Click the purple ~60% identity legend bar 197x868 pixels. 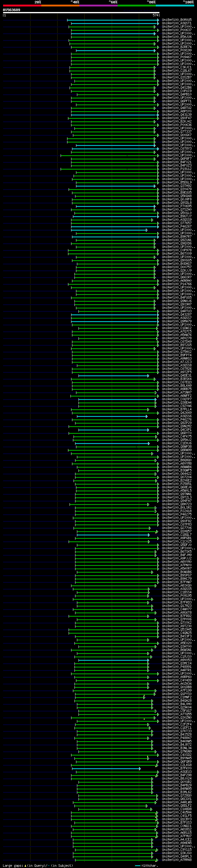(99, 6)
